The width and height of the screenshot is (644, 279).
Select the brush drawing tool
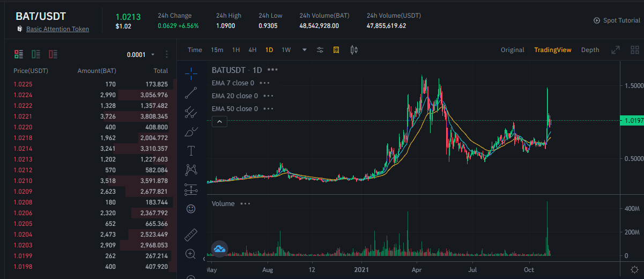coord(191,131)
